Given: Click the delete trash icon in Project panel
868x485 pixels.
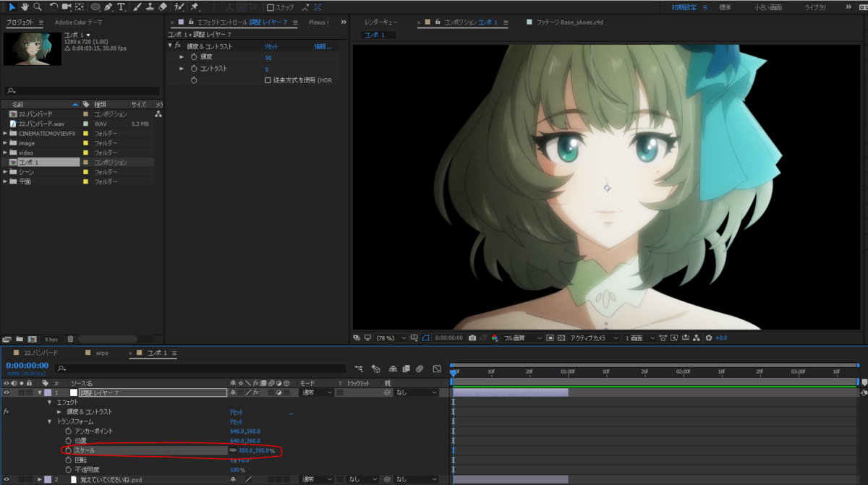Looking at the screenshot, I should 71,339.
